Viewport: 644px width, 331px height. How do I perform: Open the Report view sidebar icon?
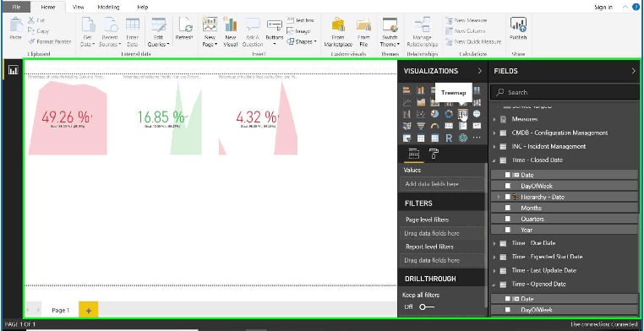tap(14, 70)
